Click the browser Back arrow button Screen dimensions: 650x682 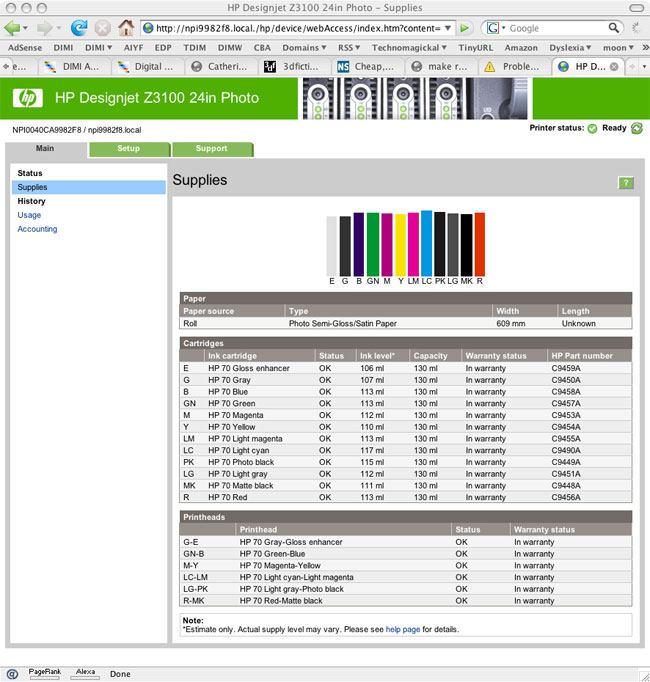(x=12, y=28)
